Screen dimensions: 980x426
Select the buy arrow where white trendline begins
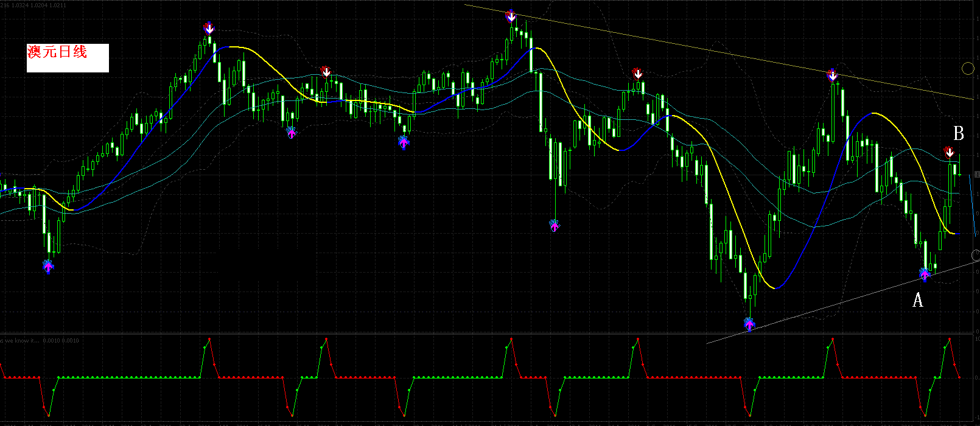749,324
